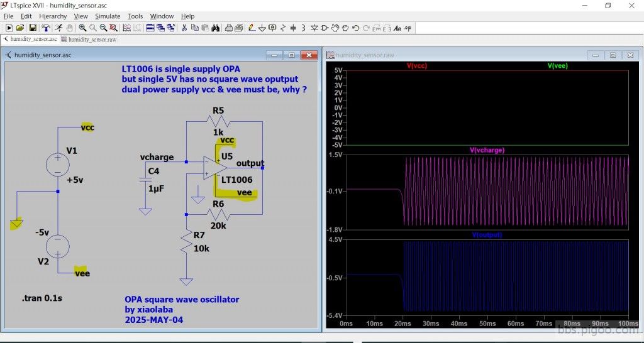Image resolution: width=644 pixels, height=343 pixels.
Task: Open the File menu
Action: click(8, 16)
